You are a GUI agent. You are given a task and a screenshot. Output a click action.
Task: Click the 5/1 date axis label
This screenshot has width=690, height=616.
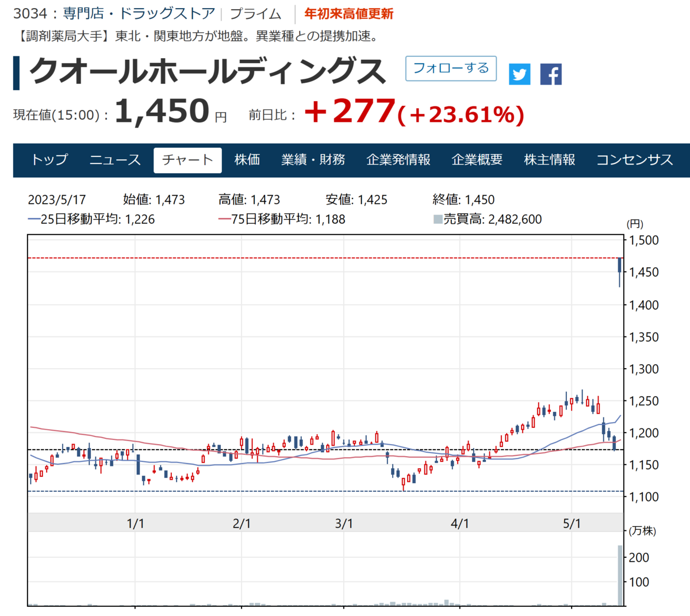(572, 523)
